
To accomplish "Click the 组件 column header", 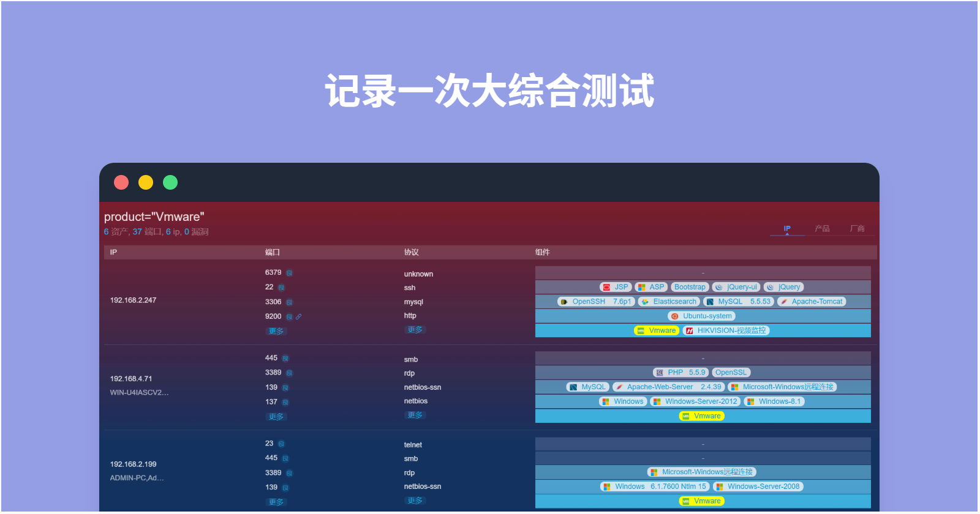I will [543, 252].
